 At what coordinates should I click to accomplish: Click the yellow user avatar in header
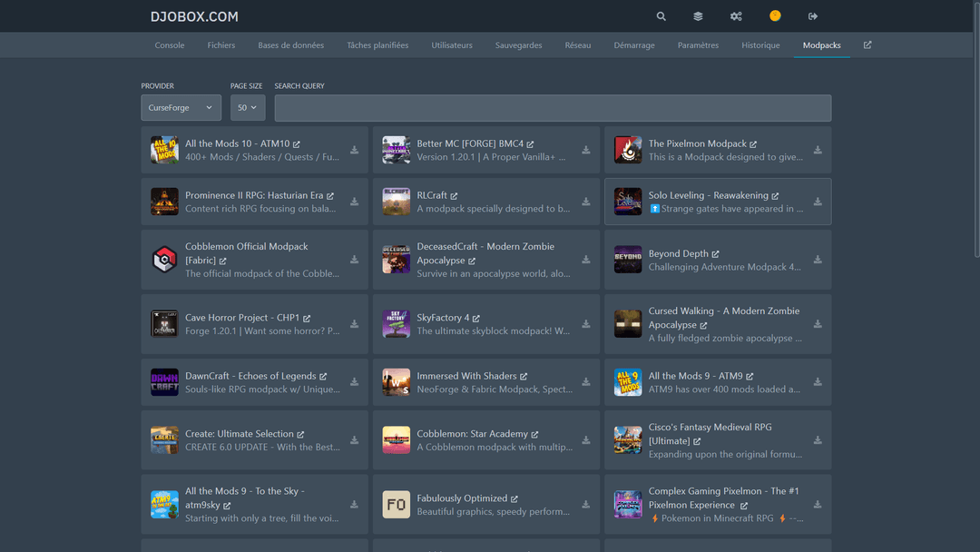(775, 15)
